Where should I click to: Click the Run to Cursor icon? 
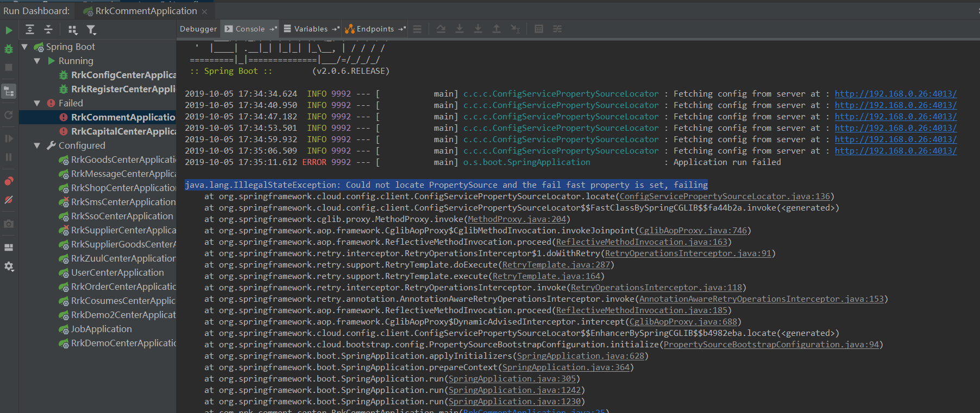515,29
